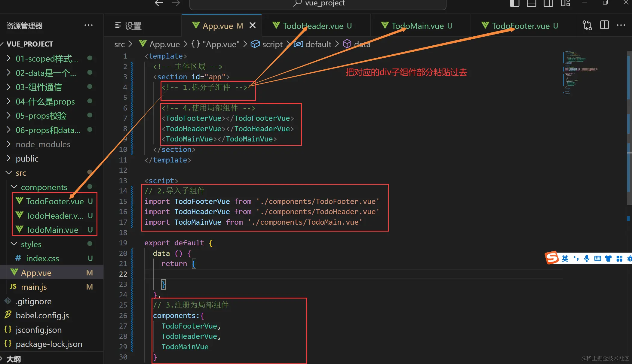Open TodoHeader.vue in the explorer tree

[x=52, y=216]
